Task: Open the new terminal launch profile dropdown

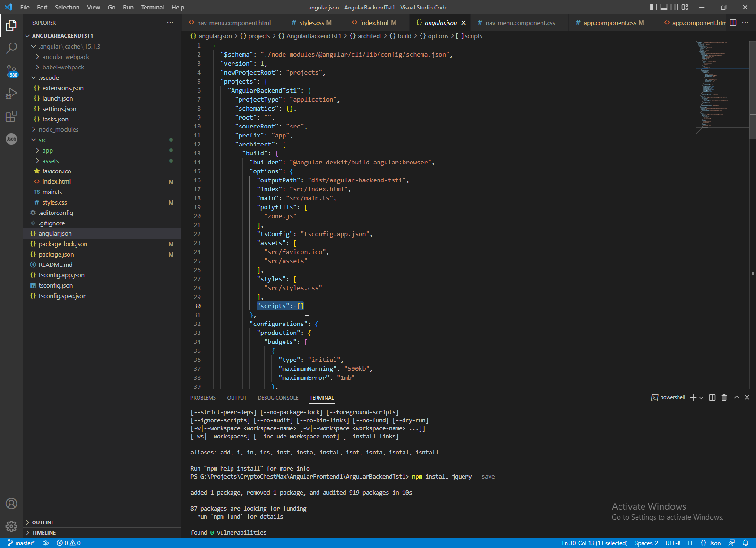Action: (701, 398)
